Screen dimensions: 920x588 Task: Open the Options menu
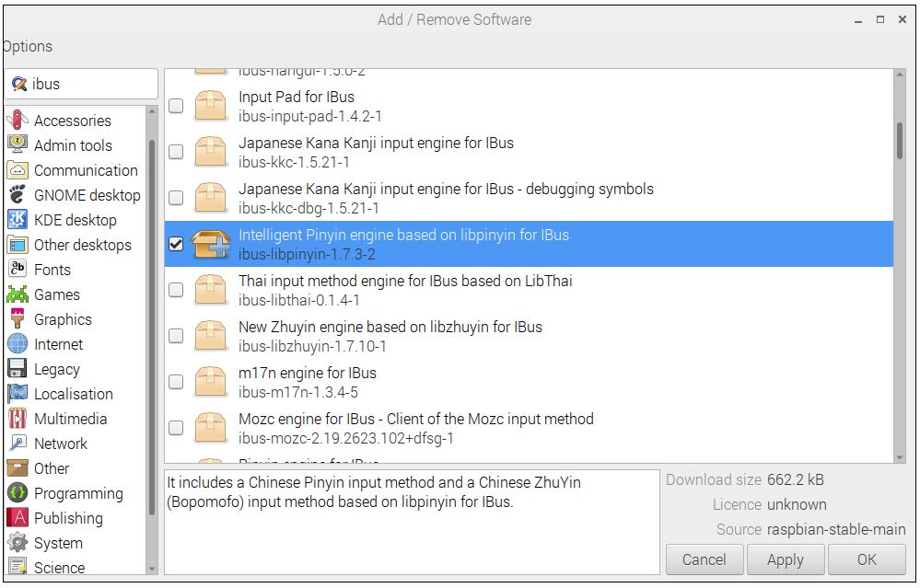pos(27,46)
